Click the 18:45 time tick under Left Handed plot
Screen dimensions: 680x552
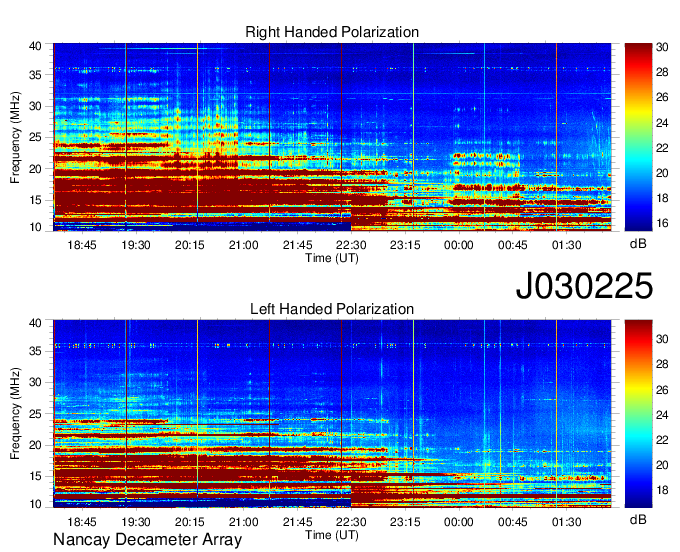point(82,522)
